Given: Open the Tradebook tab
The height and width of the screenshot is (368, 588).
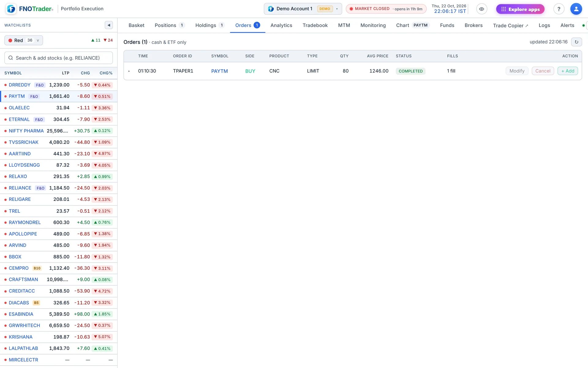Looking at the screenshot, I should pyautogui.click(x=315, y=25).
